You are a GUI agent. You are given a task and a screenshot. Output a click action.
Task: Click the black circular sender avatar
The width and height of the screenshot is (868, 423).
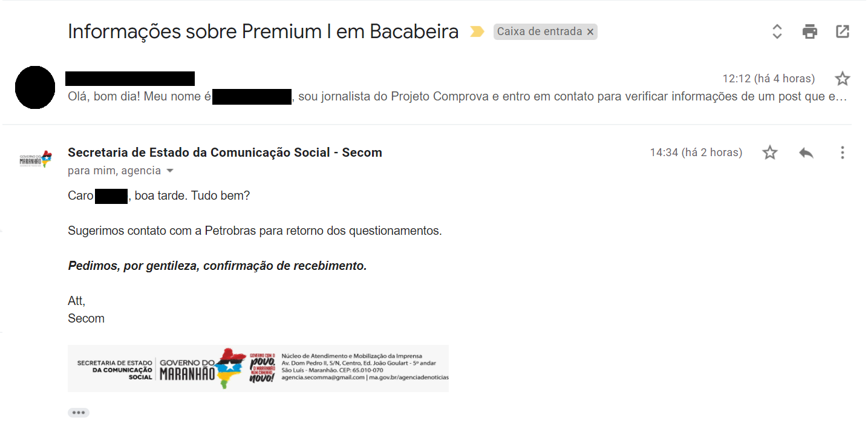pos(35,87)
